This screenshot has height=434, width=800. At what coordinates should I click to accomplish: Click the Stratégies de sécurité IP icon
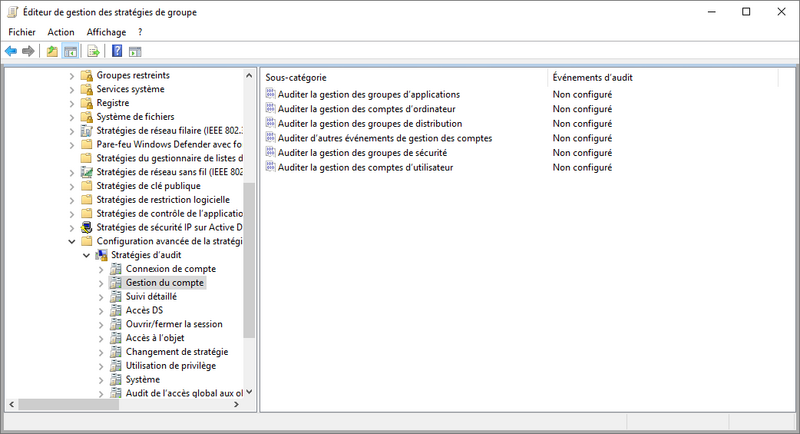[x=86, y=227]
